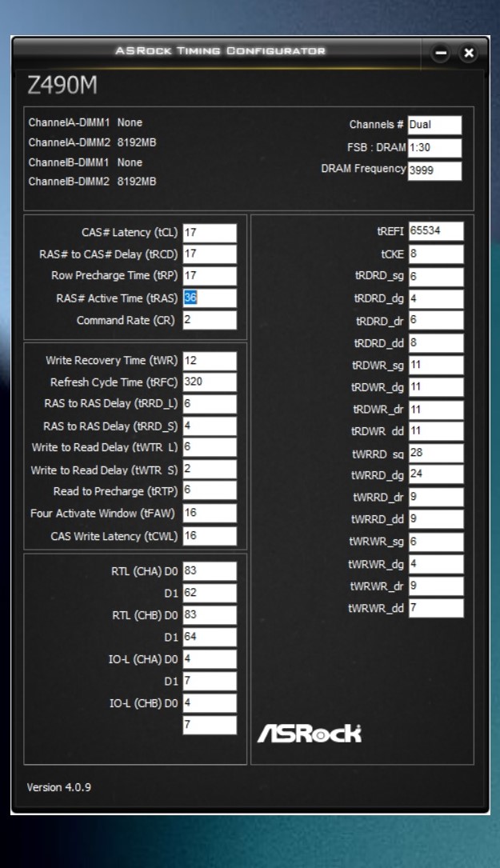Screen dimensions: 500x868
Task: Click the Version 4.0.9 text
Action: 58,787
